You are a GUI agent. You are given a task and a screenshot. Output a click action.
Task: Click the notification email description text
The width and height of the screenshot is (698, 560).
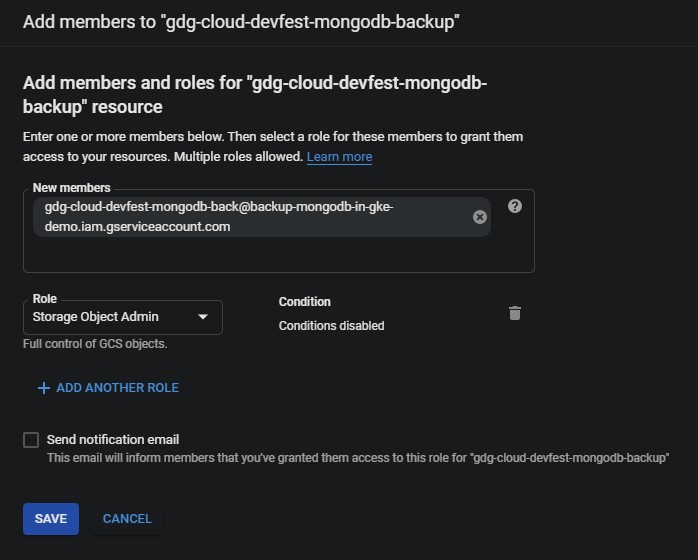(x=357, y=458)
